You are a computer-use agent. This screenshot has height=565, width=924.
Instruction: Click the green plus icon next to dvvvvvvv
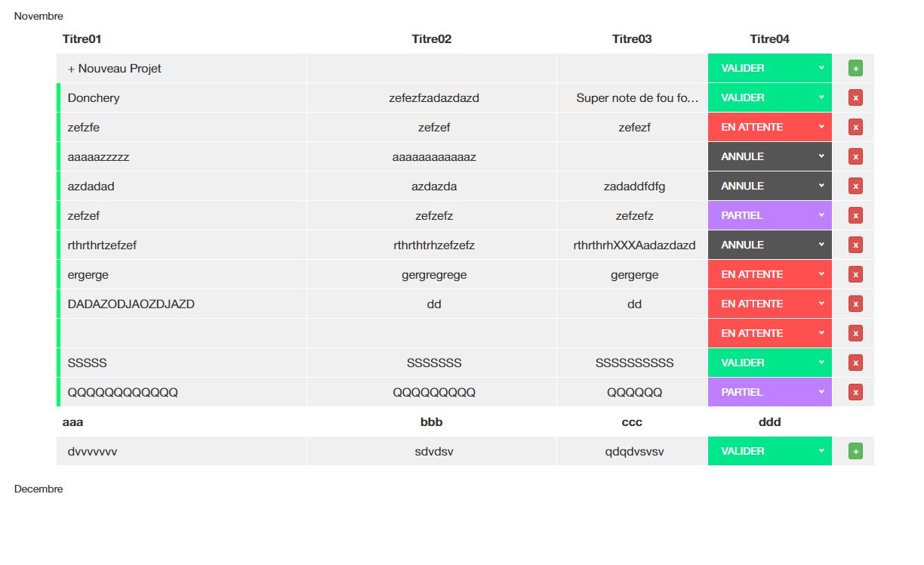coord(855,451)
